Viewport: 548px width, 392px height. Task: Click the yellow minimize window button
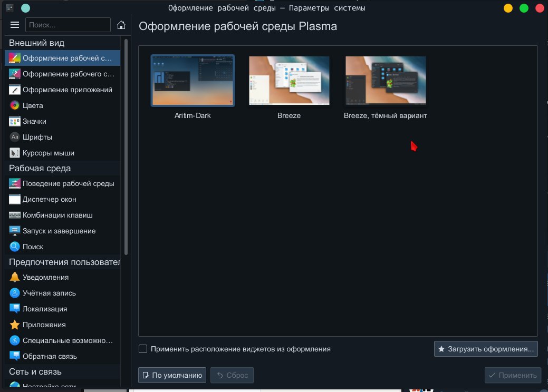(x=508, y=8)
